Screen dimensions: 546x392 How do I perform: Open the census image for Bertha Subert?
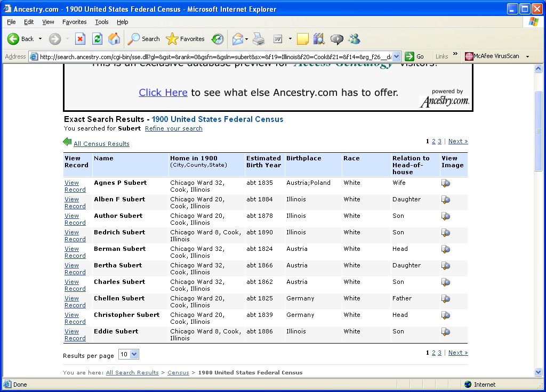click(x=446, y=266)
